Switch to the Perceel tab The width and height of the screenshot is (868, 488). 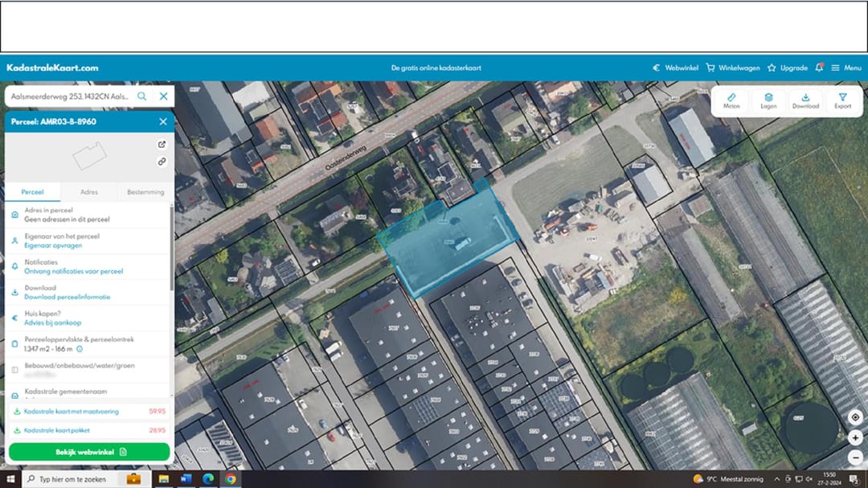point(32,191)
